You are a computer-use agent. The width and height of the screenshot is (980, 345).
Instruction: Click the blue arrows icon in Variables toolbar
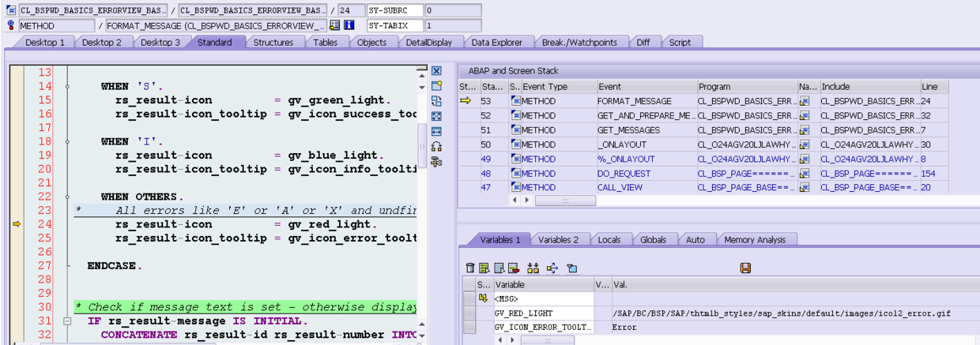[552, 268]
